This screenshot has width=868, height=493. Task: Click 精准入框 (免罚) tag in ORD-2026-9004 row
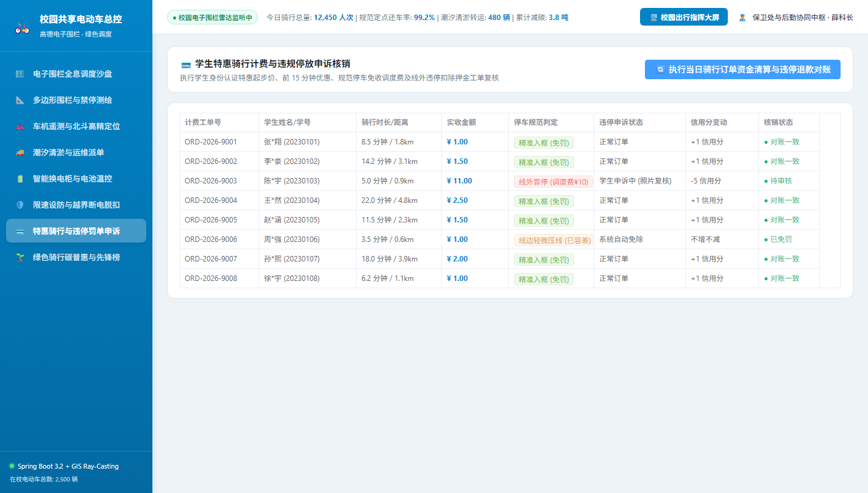544,201
